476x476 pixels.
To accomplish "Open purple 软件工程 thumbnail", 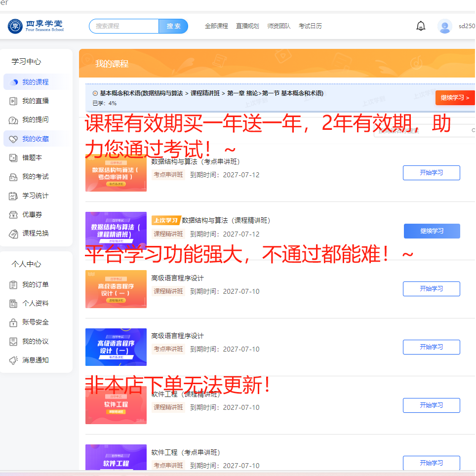I will point(116,457).
